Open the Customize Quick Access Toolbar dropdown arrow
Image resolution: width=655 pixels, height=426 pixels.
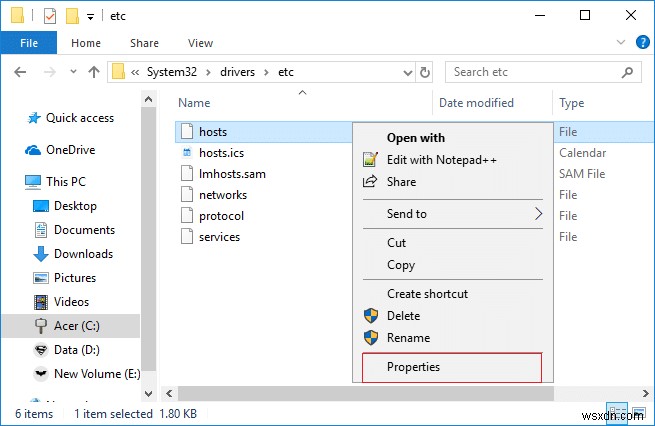[x=90, y=17]
